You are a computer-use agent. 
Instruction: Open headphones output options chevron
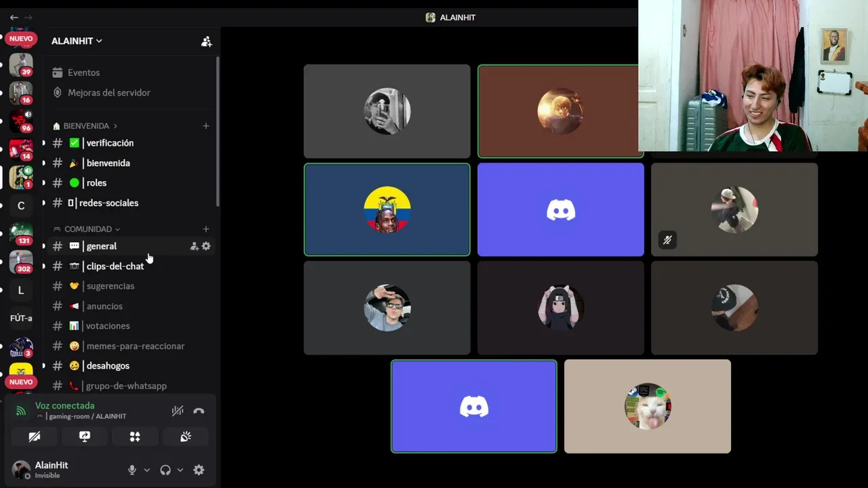(180, 470)
